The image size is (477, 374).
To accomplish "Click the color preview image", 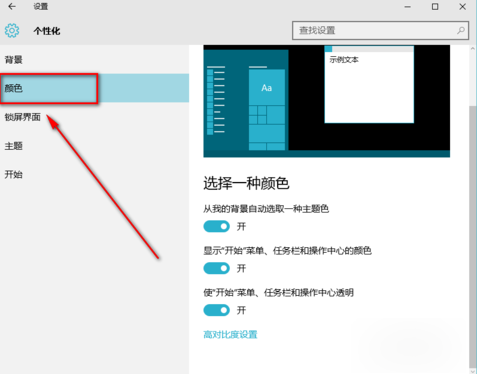I will 327,101.
